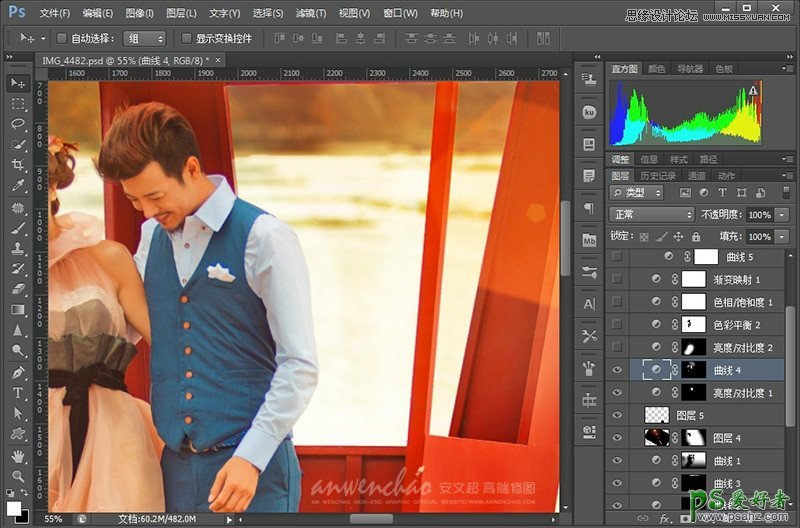Click the Mini Bridge 'Mb' panel icon
The height and width of the screenshot is (528, 800).
[589, 240]
